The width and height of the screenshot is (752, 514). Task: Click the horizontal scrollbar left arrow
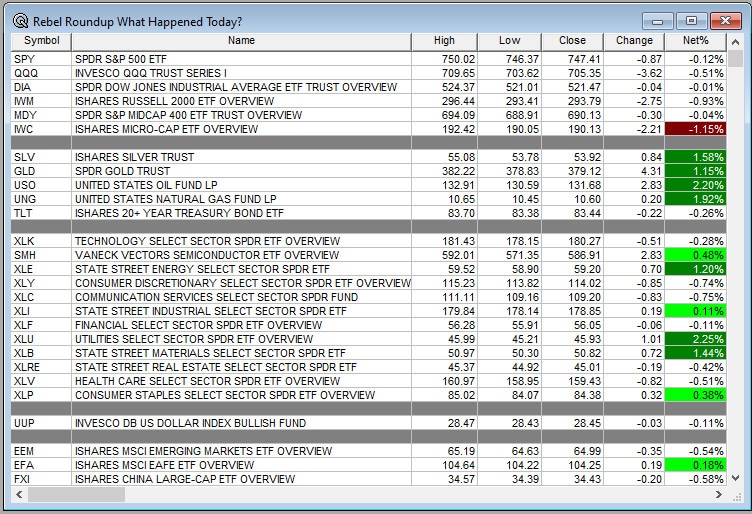click(19, 494)
